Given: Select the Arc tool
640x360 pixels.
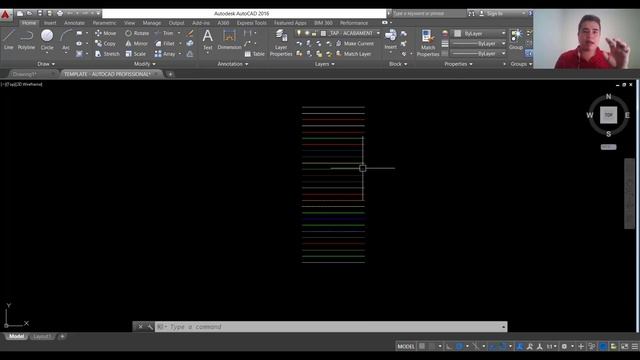Looking at the screenshot, I should [x=66, y=40].
